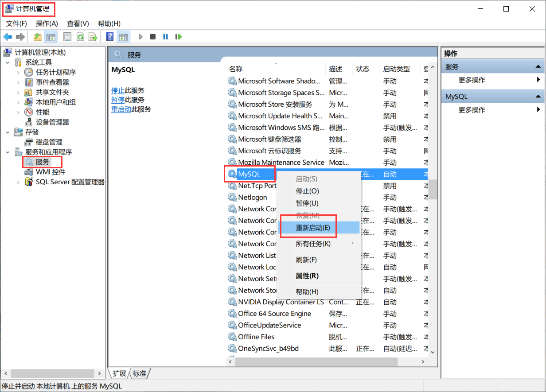This screenshot has width=546, height=392.
Task: Open 文件(F) menu
Action: click(x=16, y=23)
